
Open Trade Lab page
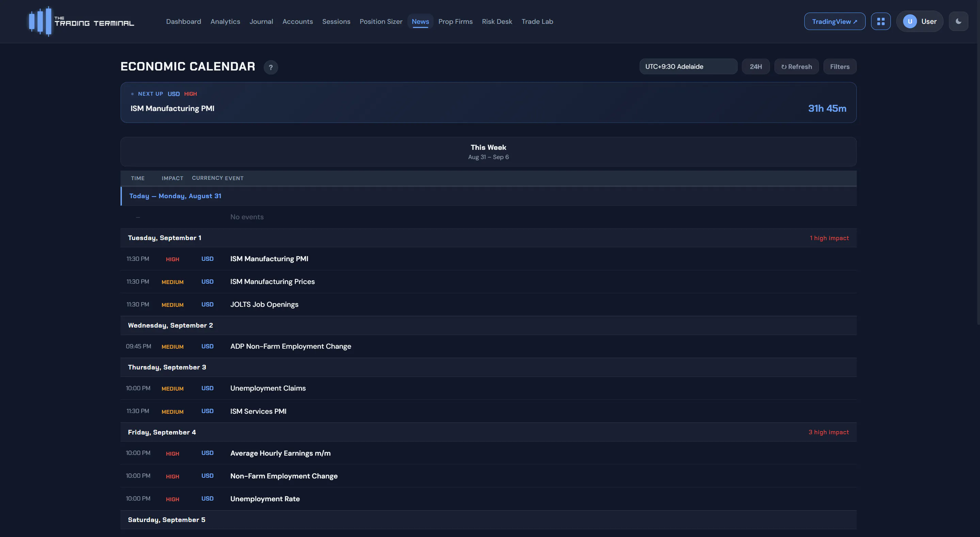[x=537, y=21]
